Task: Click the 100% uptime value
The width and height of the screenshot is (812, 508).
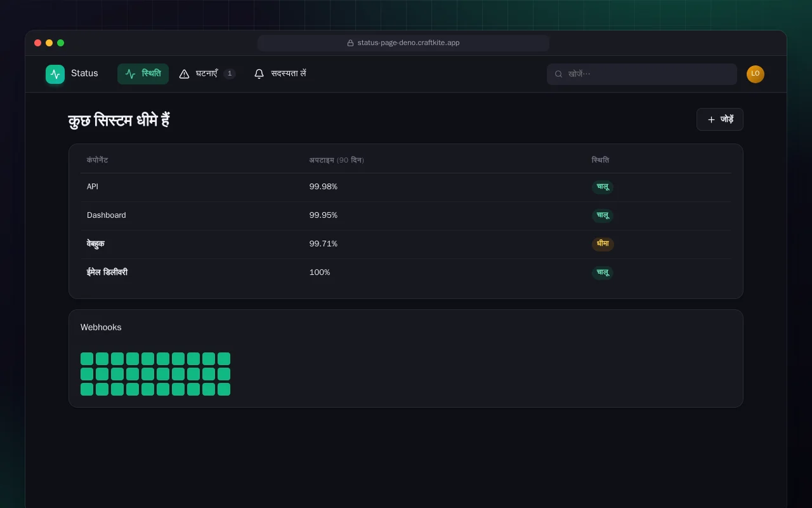Action: (320, 272)
